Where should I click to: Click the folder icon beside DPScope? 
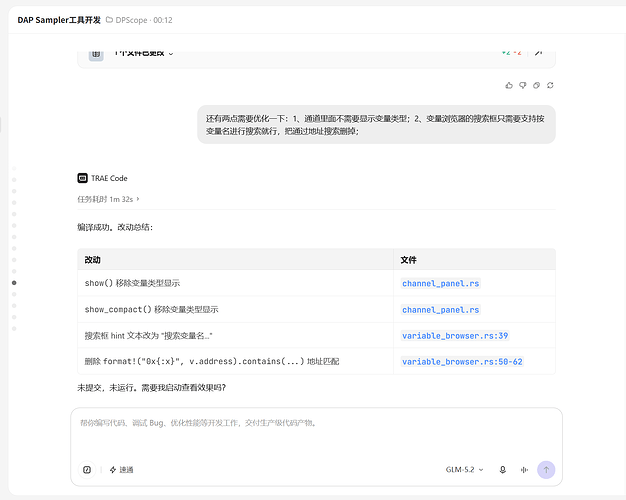point(109,20)
